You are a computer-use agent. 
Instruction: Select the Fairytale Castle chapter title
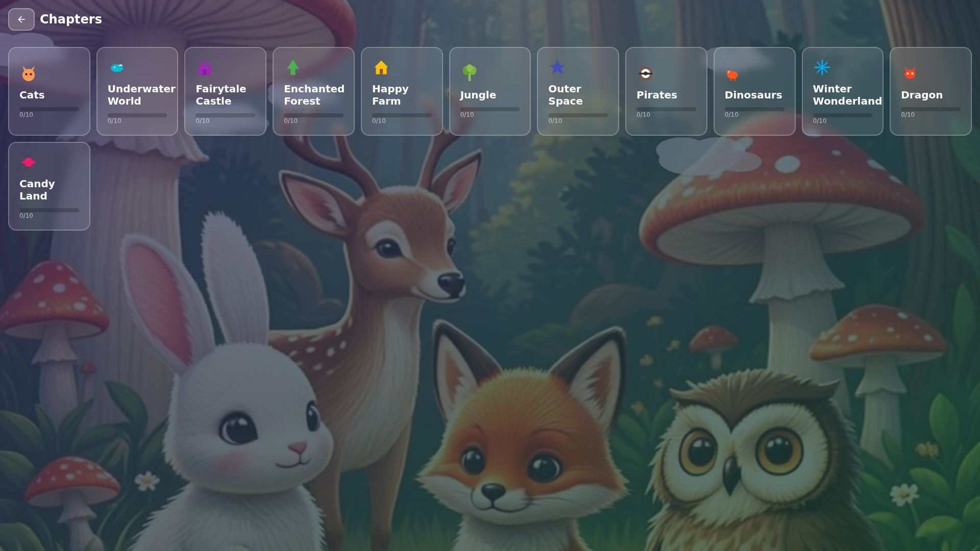(x=221, y=95)
